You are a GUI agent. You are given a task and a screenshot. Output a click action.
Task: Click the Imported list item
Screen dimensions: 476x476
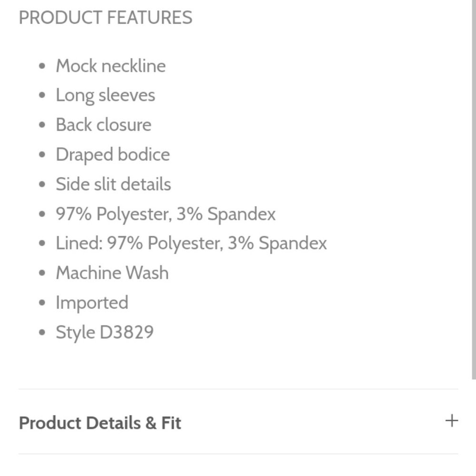(92, 302)
